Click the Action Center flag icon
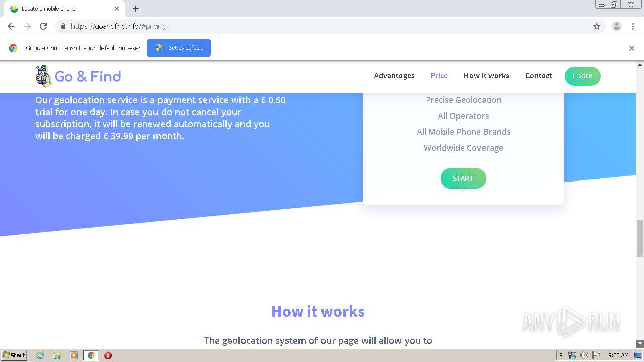 click(596, 355)
